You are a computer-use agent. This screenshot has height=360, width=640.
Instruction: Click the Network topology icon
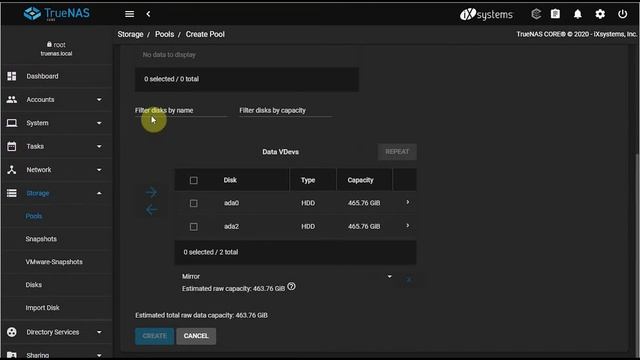pyautogui.click(x=12, y=170)
